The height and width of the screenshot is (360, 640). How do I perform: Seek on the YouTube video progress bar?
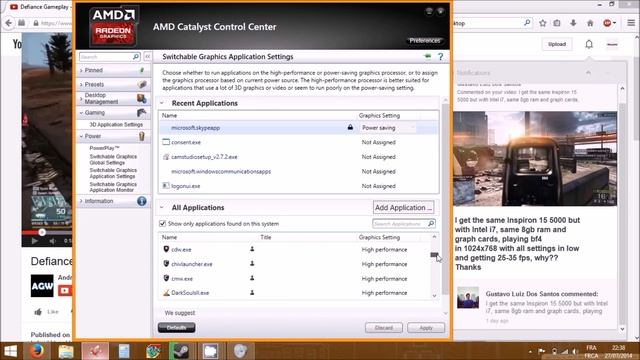tap(47, 232)
